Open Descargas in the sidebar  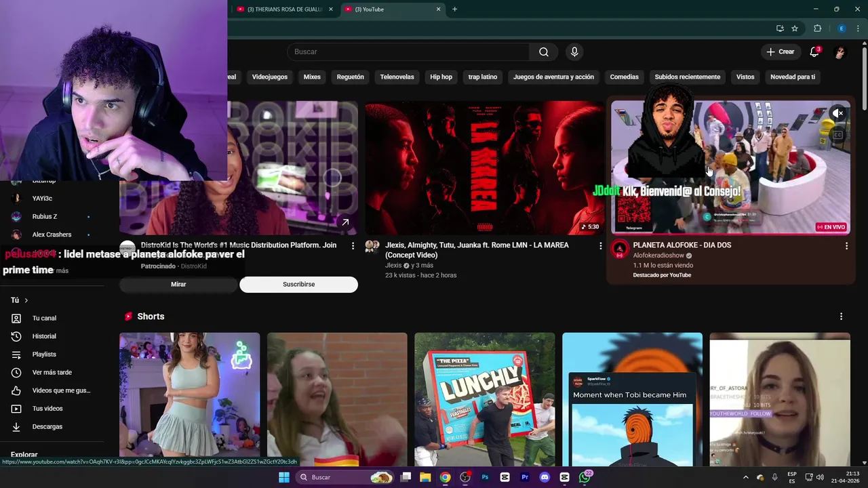coord(47,426)
